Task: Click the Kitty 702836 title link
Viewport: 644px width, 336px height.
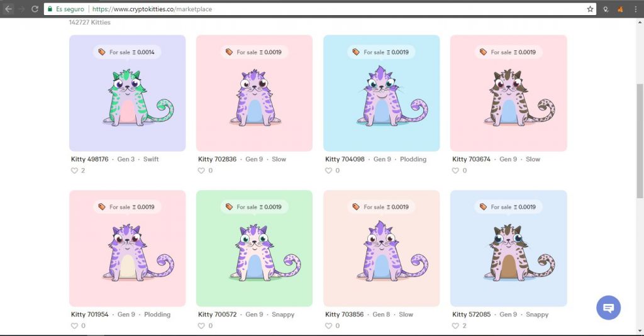Action: tap(217, 159)
